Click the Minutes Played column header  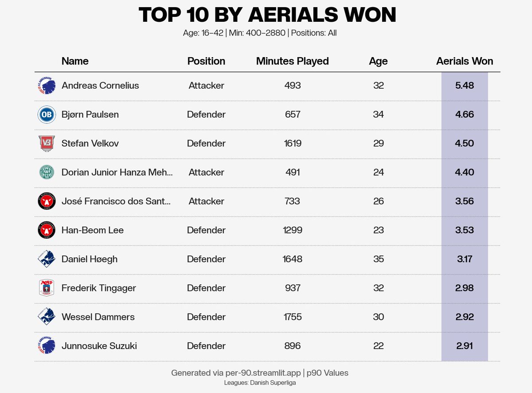[293, 61]
